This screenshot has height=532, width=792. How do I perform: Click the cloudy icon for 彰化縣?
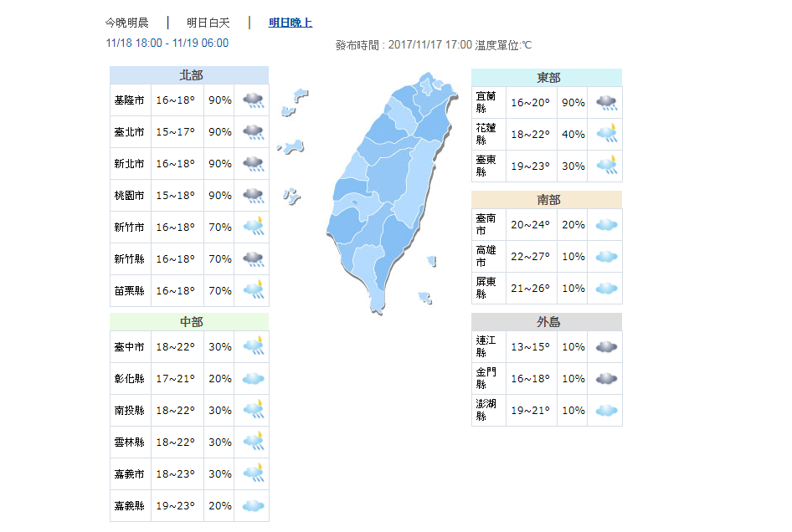point(253,379)
